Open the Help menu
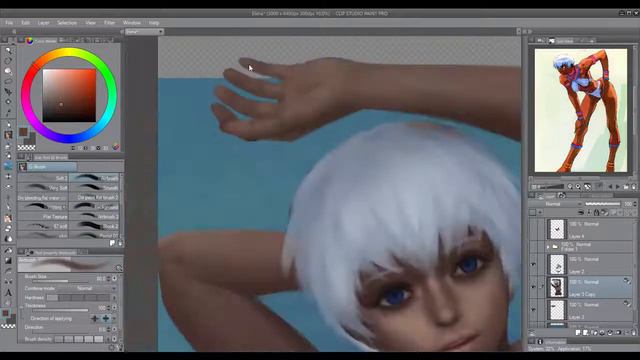The width and height of the screenshot is (640, 360). tap(154, 23)
